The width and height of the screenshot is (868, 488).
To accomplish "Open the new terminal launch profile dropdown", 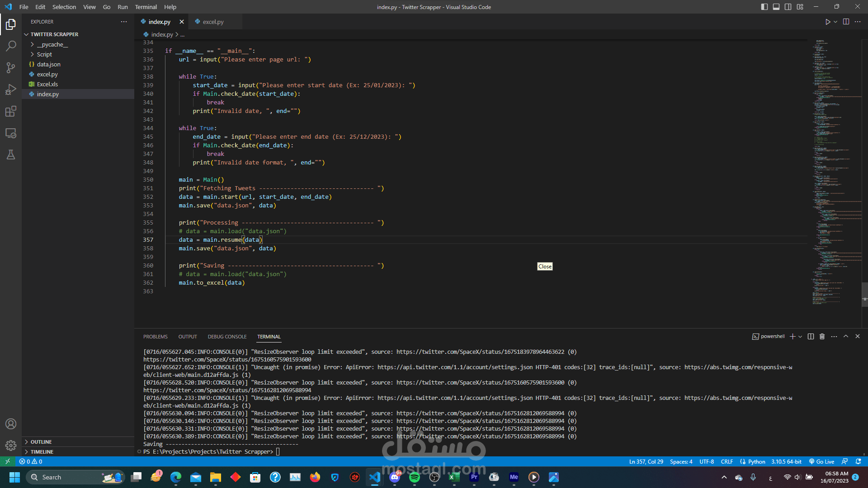I will [x=800, y=337].
